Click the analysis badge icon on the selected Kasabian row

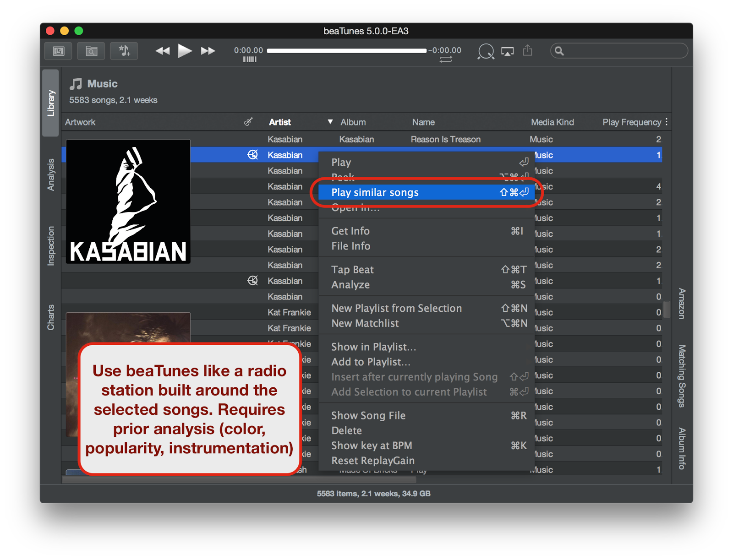pos(252,155)
